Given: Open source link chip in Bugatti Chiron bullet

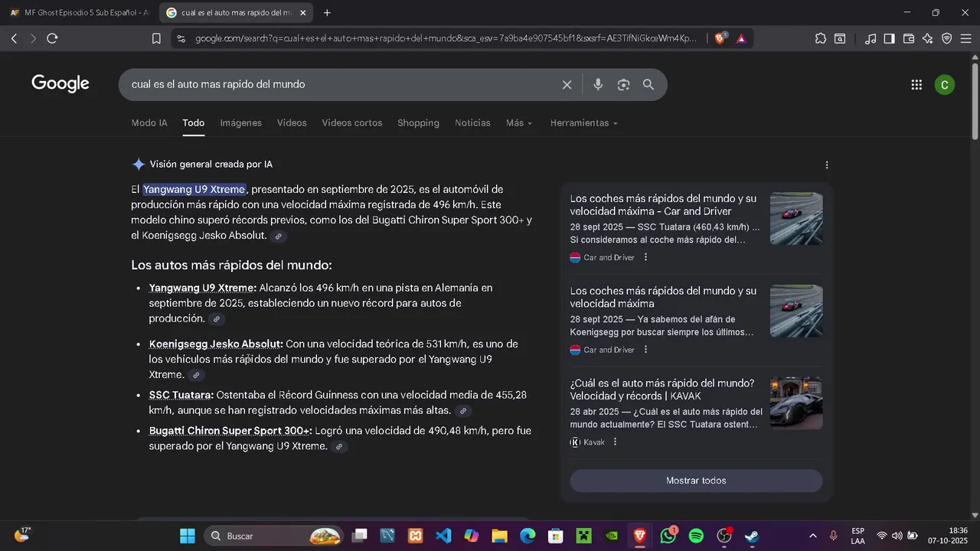Looking at the screenshot, I should 339,447.
